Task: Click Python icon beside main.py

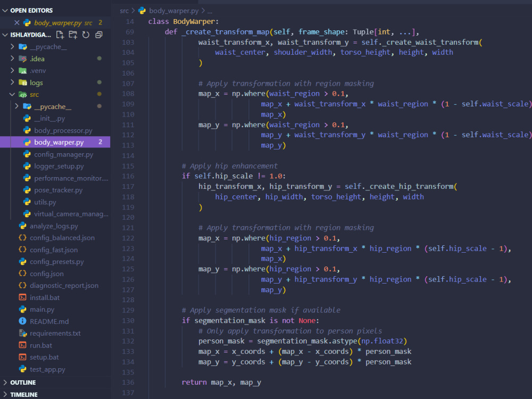Action: (x=22, y=310)
